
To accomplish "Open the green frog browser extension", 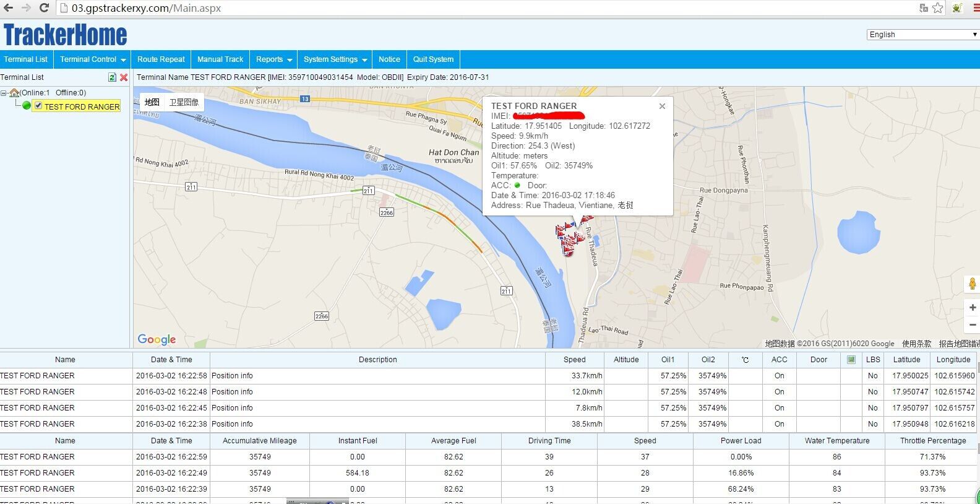I will click(957, 8).
